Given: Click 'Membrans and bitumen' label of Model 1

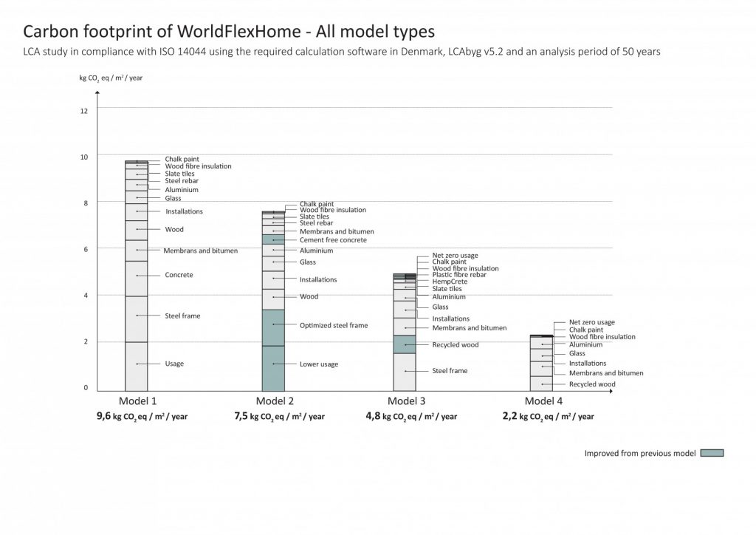Looking at the screenshot, I should [201, 251].
